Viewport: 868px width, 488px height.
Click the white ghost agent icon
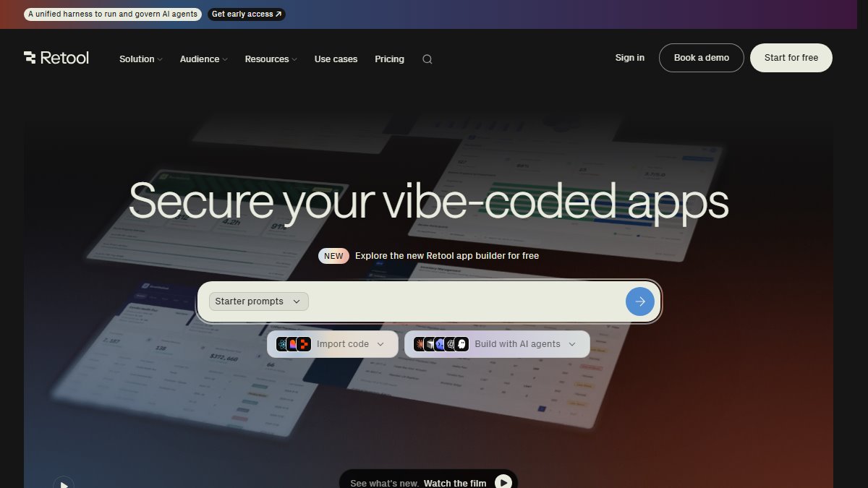pyautogui.click(x=461, y=344)
